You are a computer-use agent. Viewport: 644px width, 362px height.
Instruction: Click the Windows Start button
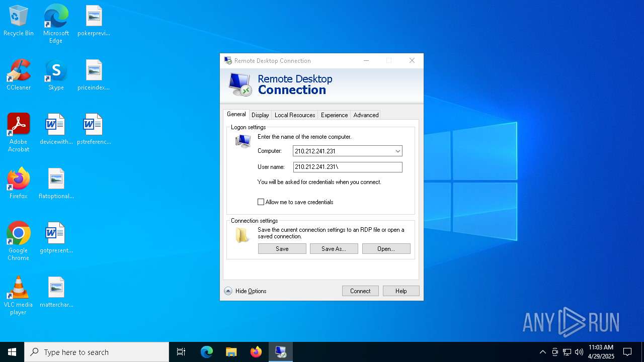click(12, 352)
